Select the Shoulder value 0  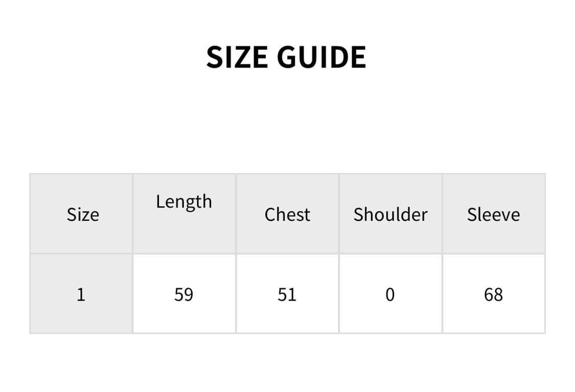pyautogui.click(x=390, y=294)
